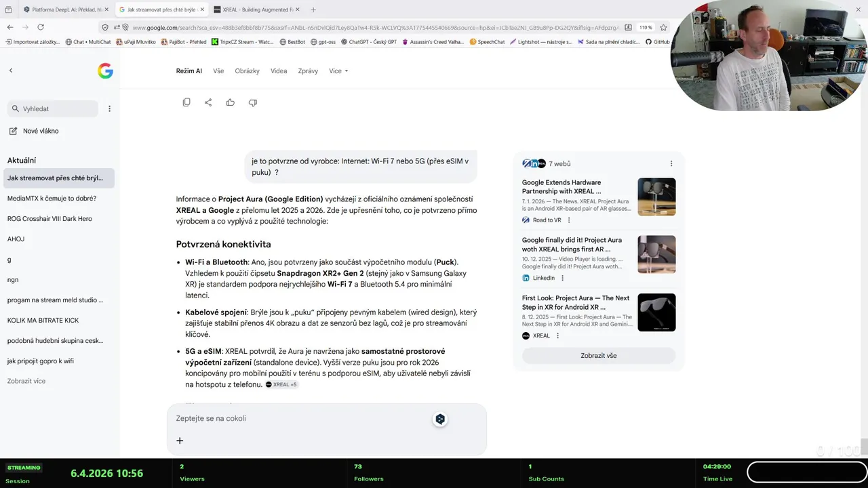868x488 pixels.
Task: Open Firefox tab overview icon at top-left
Action: pos(8,9)
